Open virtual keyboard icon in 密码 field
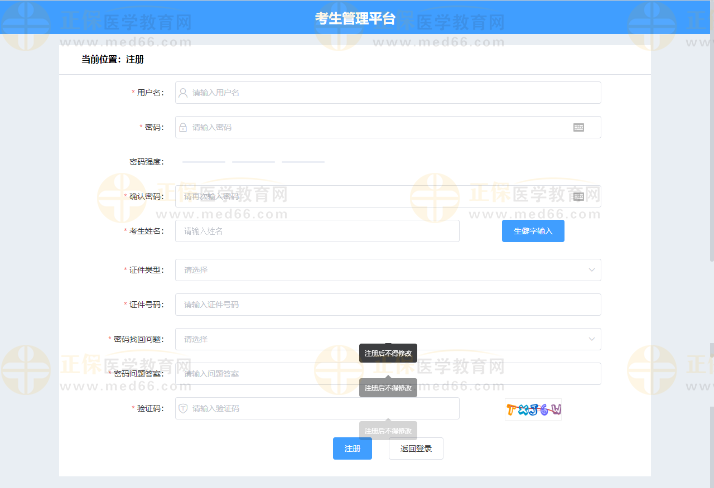This screenshot has height=488, width=714. point(578,127)
